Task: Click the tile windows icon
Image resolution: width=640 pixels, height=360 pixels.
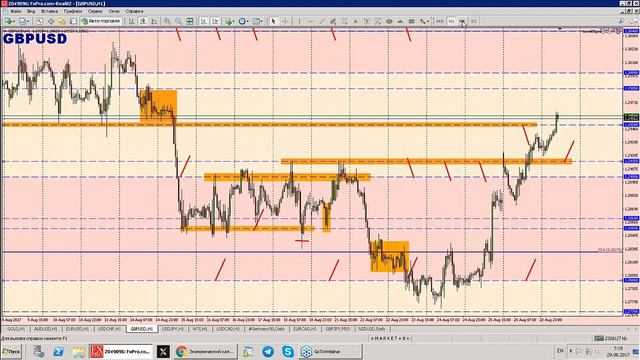Action: [190, 21]
